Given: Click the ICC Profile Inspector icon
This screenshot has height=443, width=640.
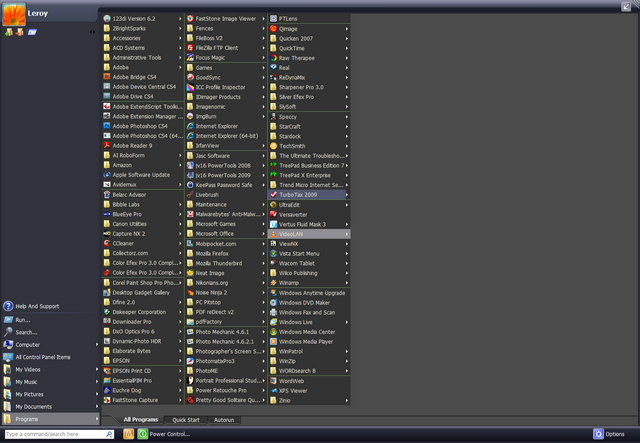Looking at the screenshot, I should 190,87.
